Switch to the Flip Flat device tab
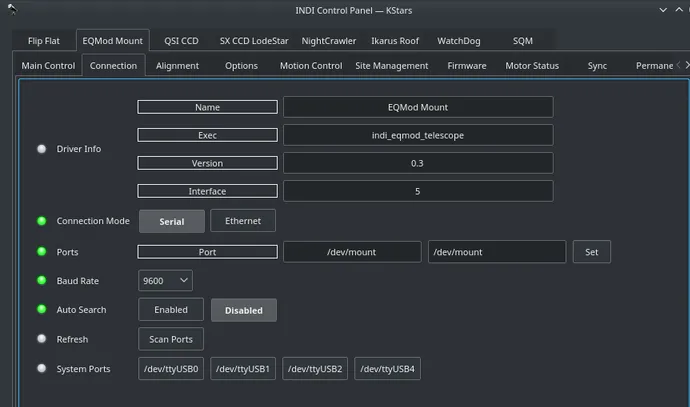 coord(44,41)
